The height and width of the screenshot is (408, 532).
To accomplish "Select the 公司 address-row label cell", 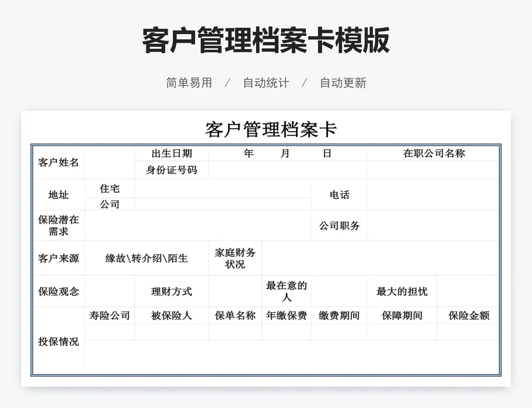I will (110, 204).
